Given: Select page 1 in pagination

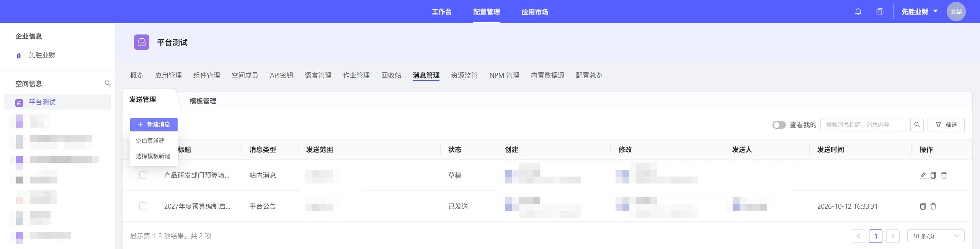Looking at the screenshot, I should 875,236.
